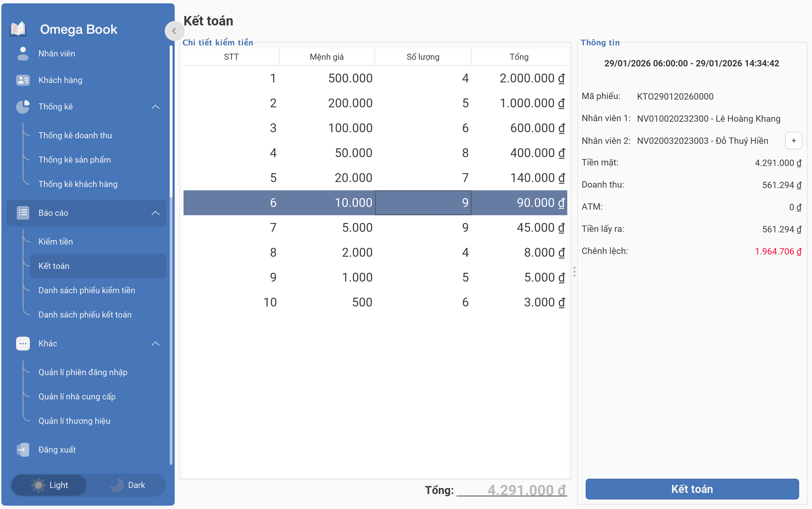
Task: Click the STT column header
Action: coord(231,57)
